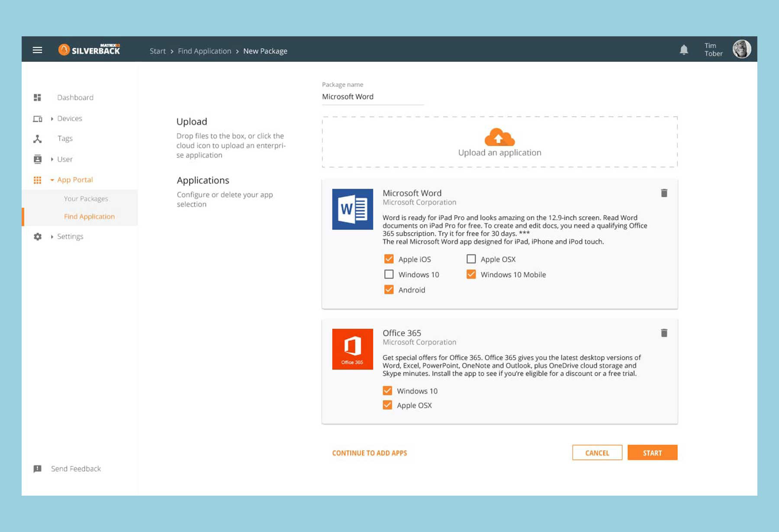The image size is (779, 532).
Task: Go to Find Application breadcrumb
Action: click(204, 51)
